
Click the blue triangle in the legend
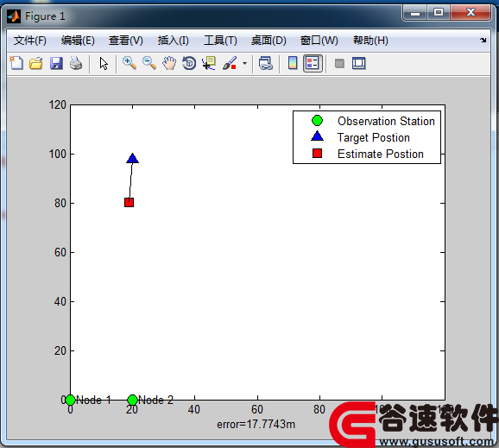click(x=318, y=136)
